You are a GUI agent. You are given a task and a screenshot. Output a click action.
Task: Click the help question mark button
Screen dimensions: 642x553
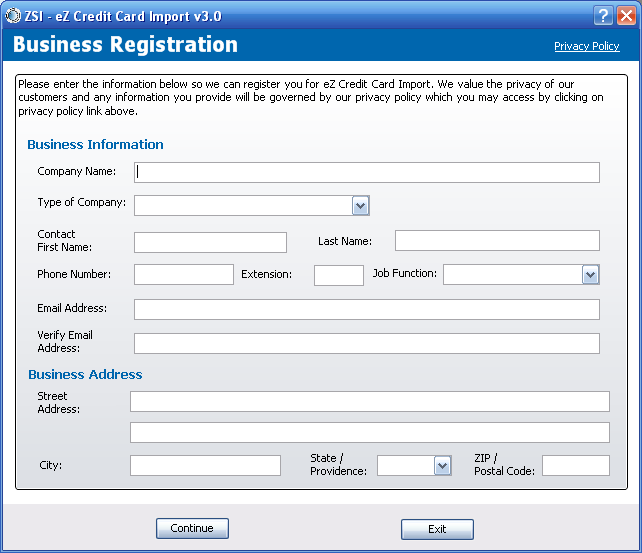tap(603, 16)
